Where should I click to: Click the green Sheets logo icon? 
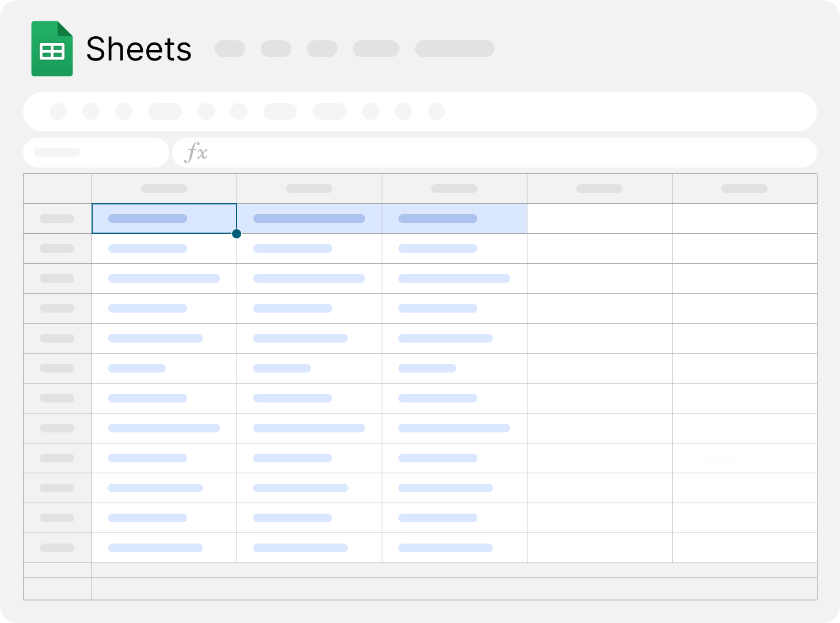pyautogui.click(x=52, y=49)
